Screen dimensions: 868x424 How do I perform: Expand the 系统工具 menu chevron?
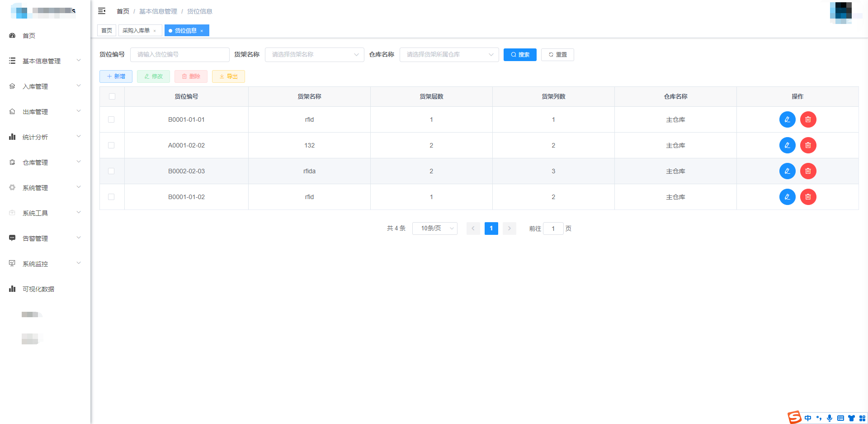coord(79,212)
